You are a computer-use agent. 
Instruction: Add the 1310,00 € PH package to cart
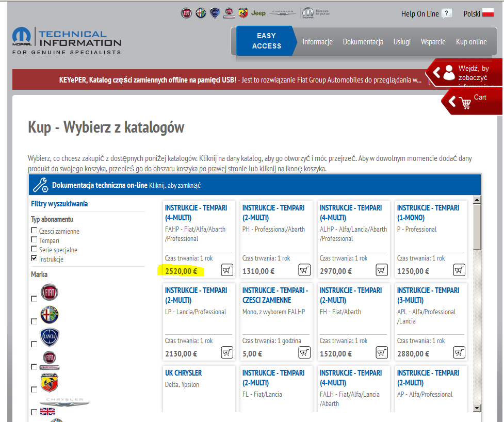tap(304, 270)
